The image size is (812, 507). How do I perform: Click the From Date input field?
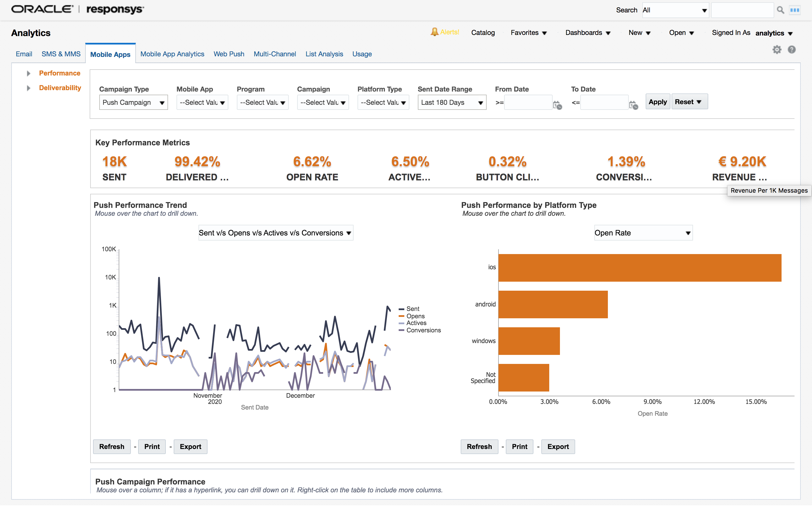[528, 103]
